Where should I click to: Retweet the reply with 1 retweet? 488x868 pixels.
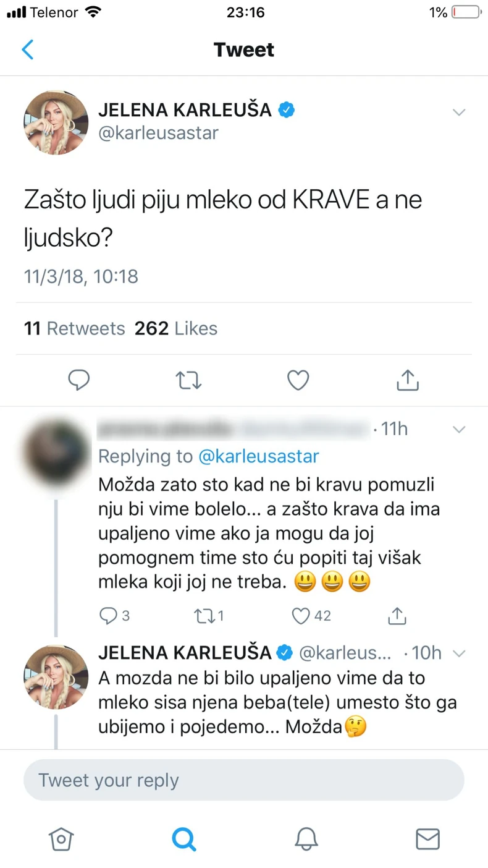pyautogui.click(x=203, y=615)
